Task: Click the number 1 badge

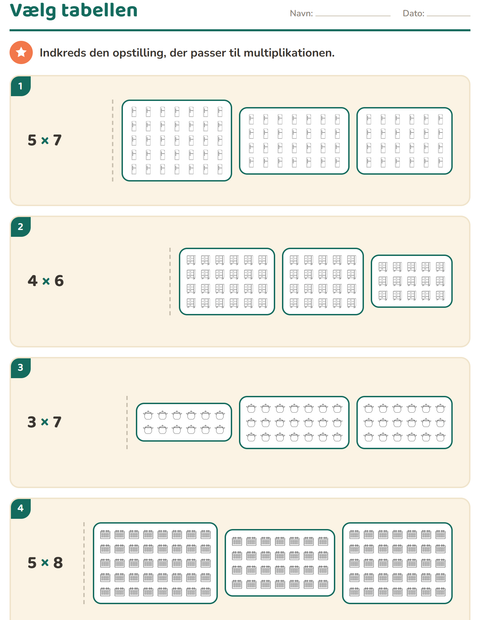Action: click(21, 86)
